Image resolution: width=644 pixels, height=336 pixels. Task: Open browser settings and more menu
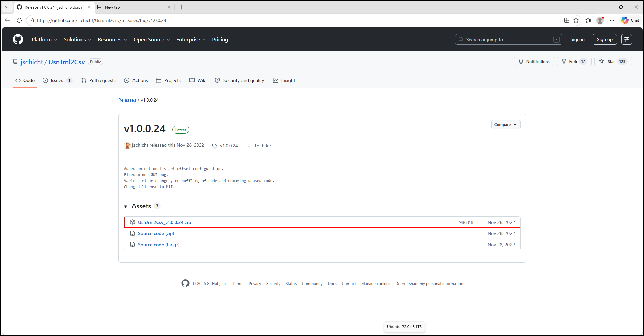[x=612, y=20]
